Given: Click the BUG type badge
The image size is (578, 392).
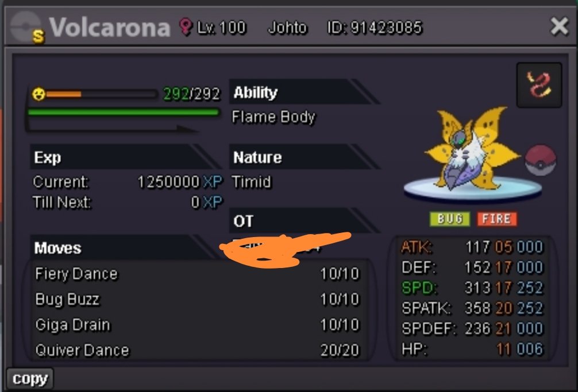Looking at the screenshot, I should (450, 219).
